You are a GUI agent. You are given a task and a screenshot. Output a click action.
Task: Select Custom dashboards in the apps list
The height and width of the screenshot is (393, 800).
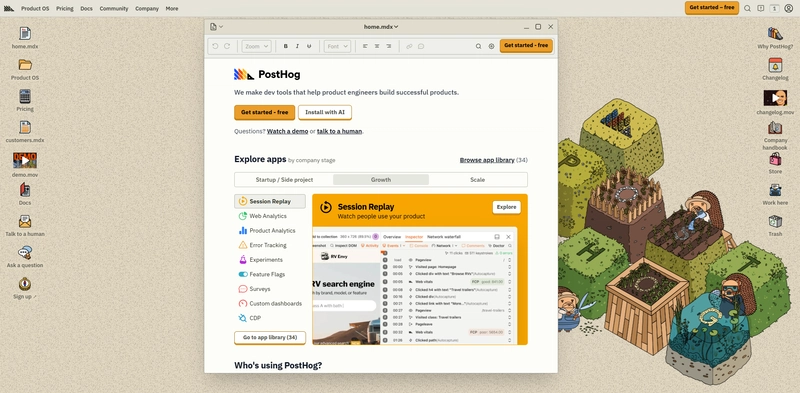(270, 303)
